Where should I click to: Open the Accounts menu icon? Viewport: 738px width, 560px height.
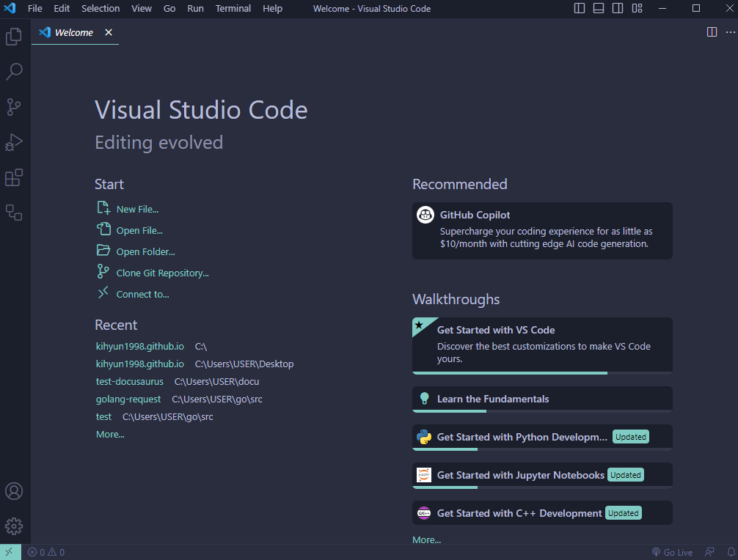click(14, 491)
